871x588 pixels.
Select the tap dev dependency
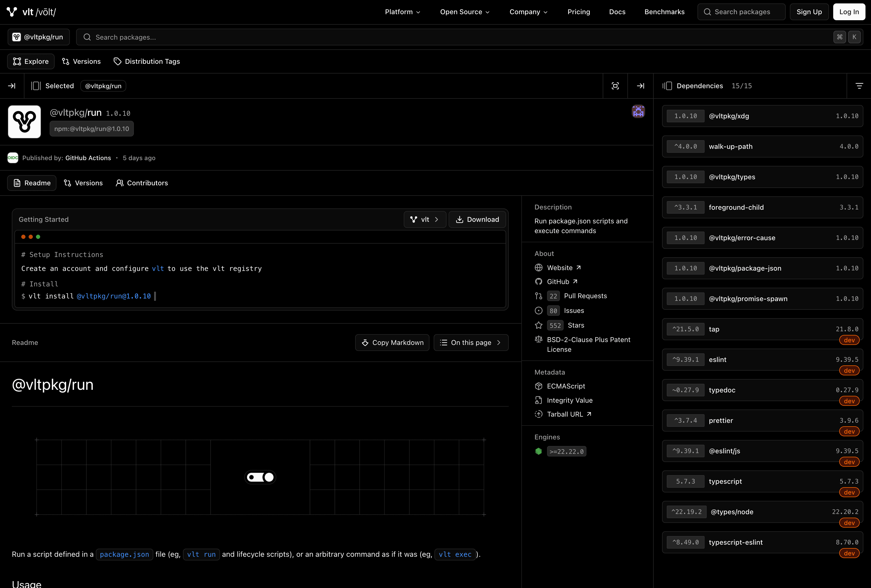tap(762, 329)
